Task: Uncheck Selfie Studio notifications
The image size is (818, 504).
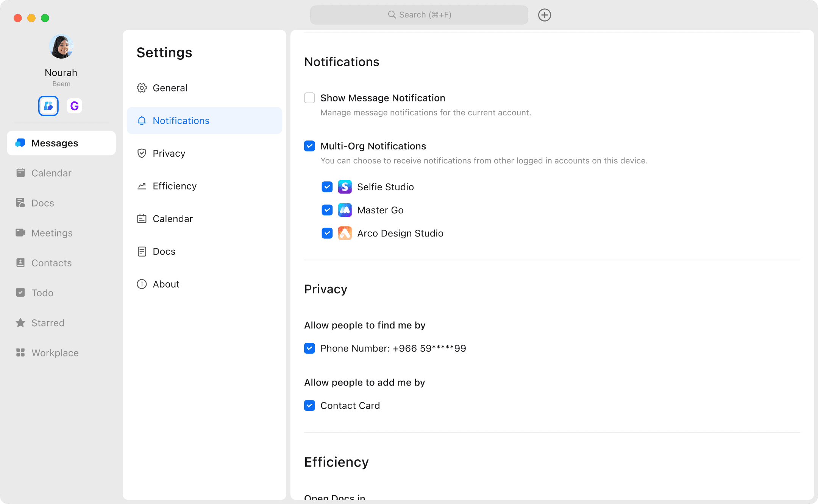Action: point(327,187)
